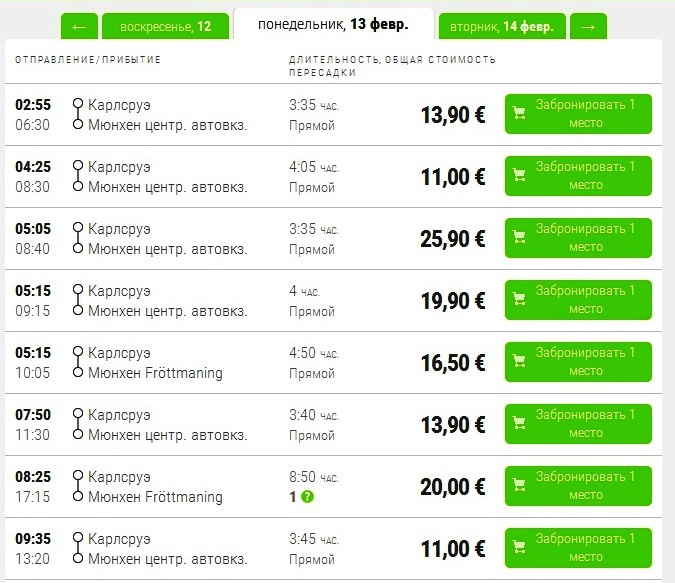Click the route stops icon for the 02:55 trip
The height and width of the screenshot is (583, 675).
(x=77, y=114)
